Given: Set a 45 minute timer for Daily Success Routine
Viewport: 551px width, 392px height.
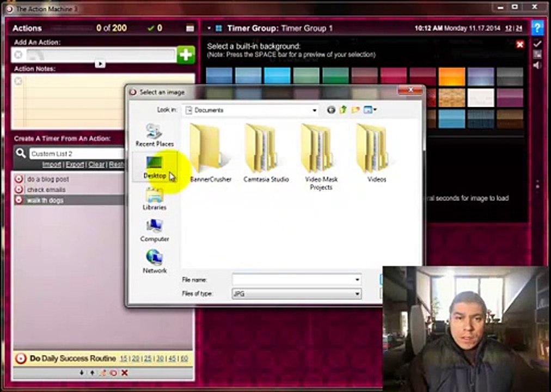Looking at the screenshot, I should coord(172,359).
